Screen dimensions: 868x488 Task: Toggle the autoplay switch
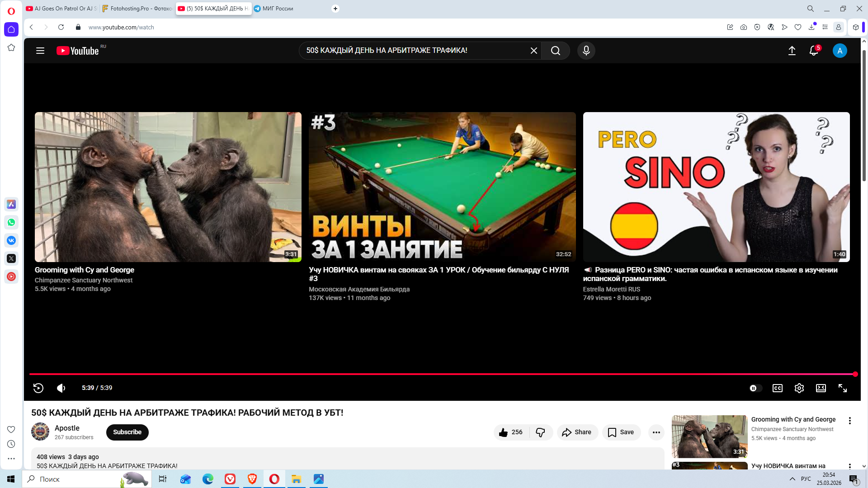coord(755,388)
